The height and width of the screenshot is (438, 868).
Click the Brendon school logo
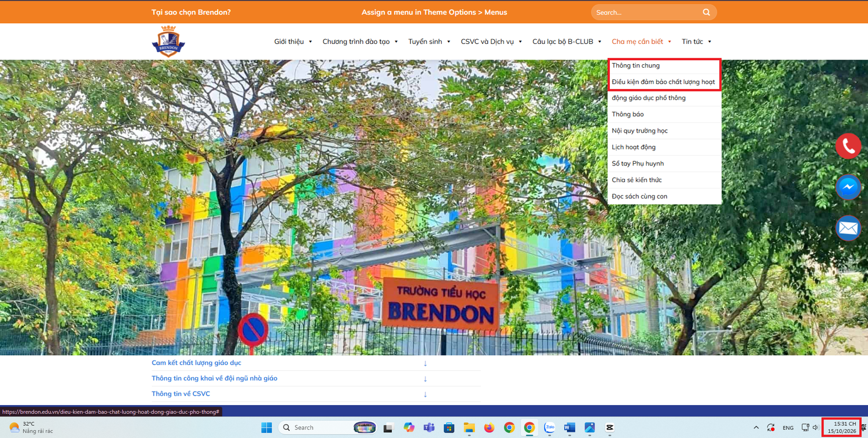(168, 41)
